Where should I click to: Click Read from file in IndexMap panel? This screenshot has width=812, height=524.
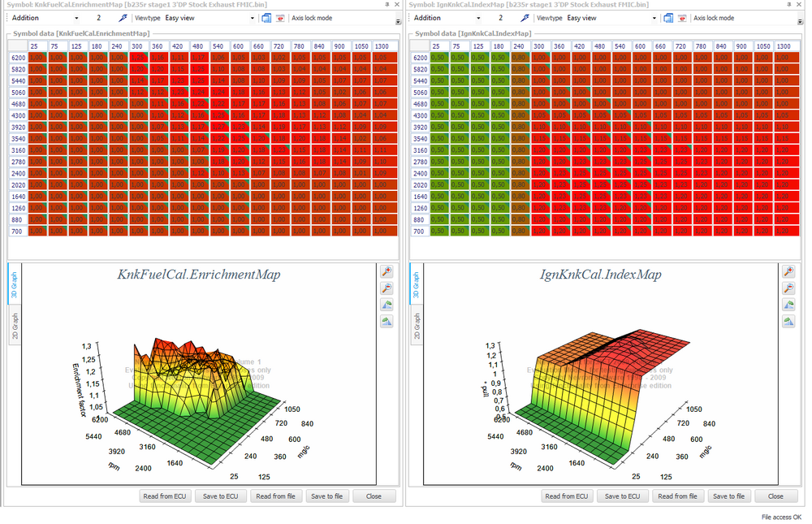pyautogui.click(x=677, y=496)
